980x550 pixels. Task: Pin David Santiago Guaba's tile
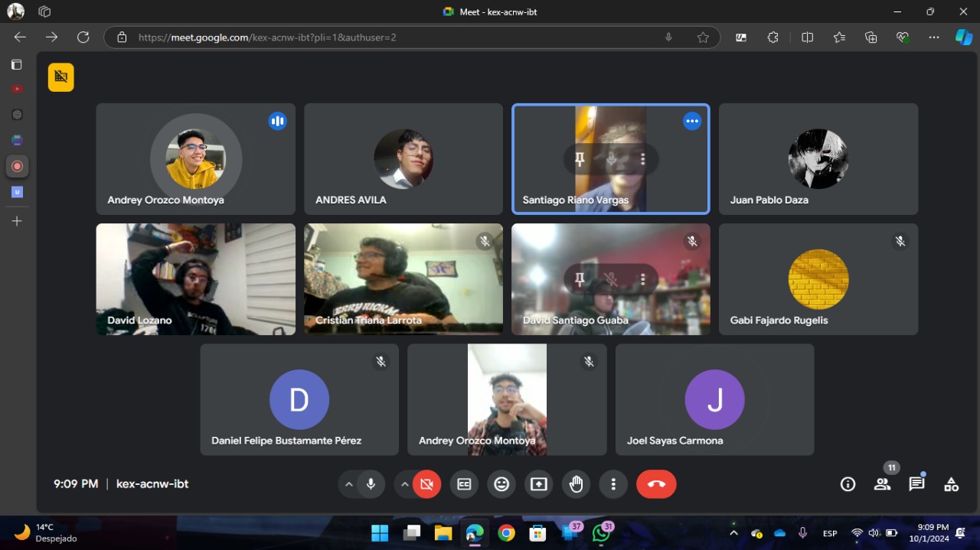(x=580, y=279)
